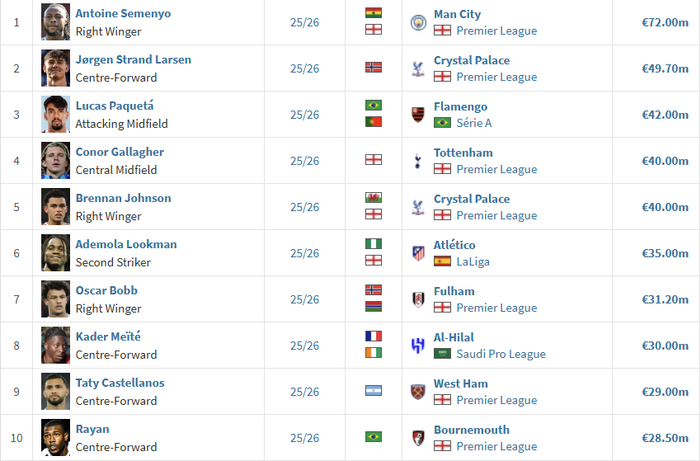
Task: Click Tottenham club crest icon
Action: click(x=418, y=160)
